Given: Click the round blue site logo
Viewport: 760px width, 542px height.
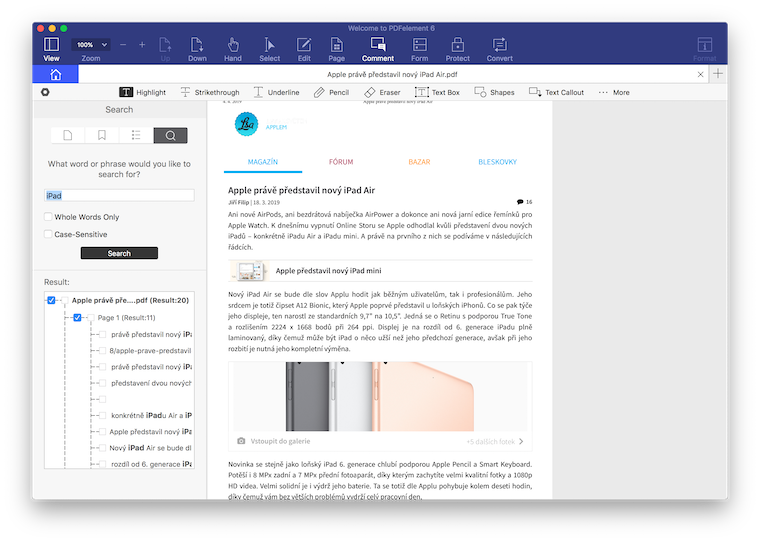Looking at the screenshot, I should [246, 124].
